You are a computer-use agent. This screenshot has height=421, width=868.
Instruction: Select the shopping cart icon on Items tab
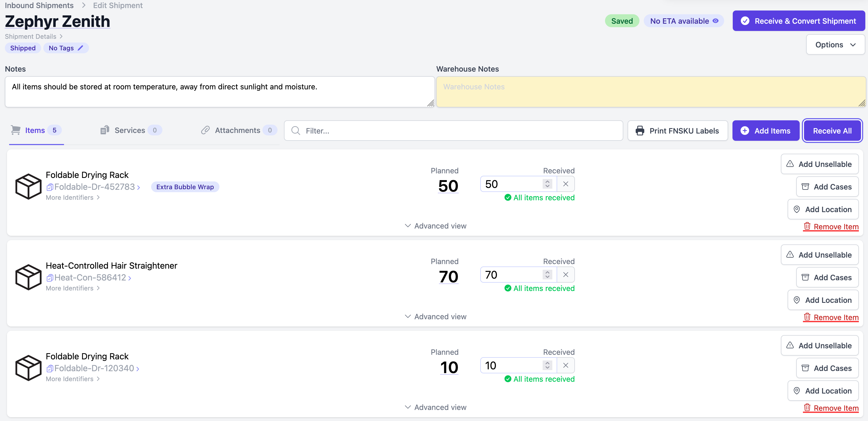(16, 130)
